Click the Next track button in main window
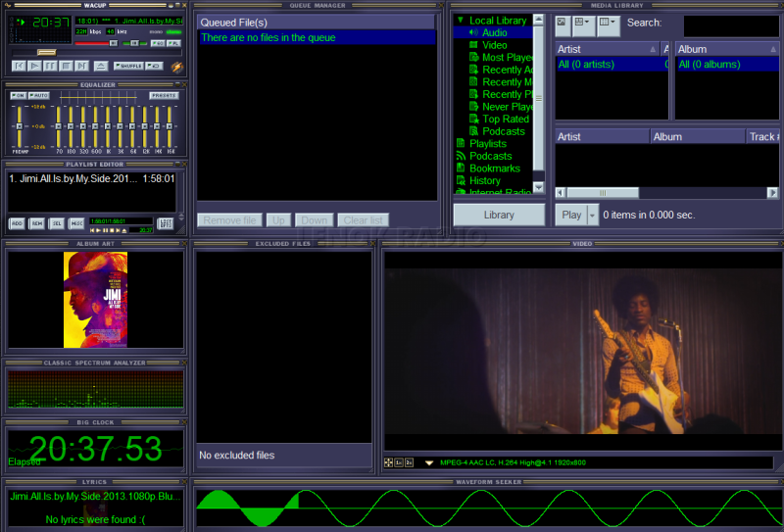The width and height of the screenshot is (784, 532). click(x=81, y=66)
